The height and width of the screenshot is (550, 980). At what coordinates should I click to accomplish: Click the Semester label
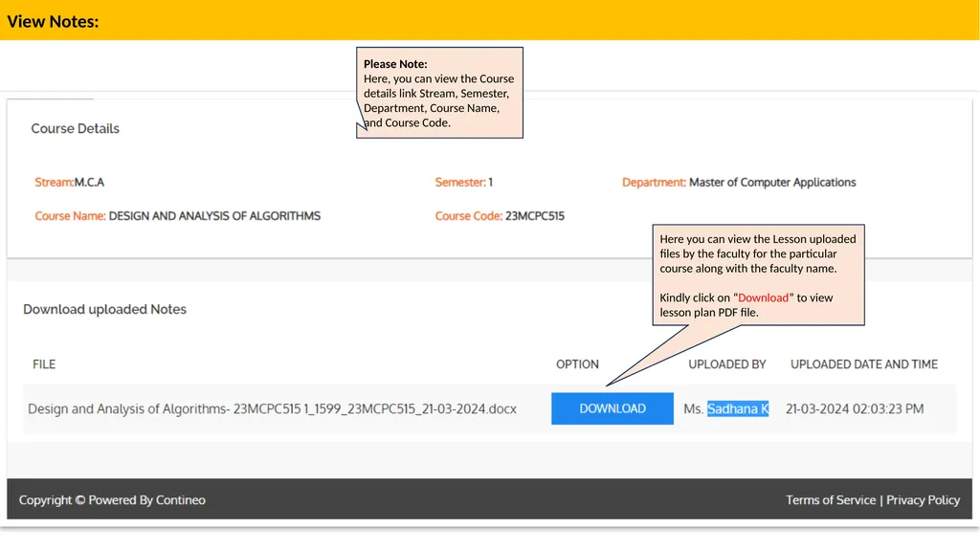click(460, 183)
